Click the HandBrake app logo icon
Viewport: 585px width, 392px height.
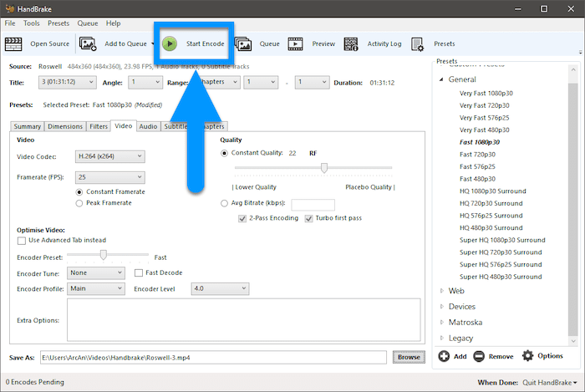tap(10, 8)
